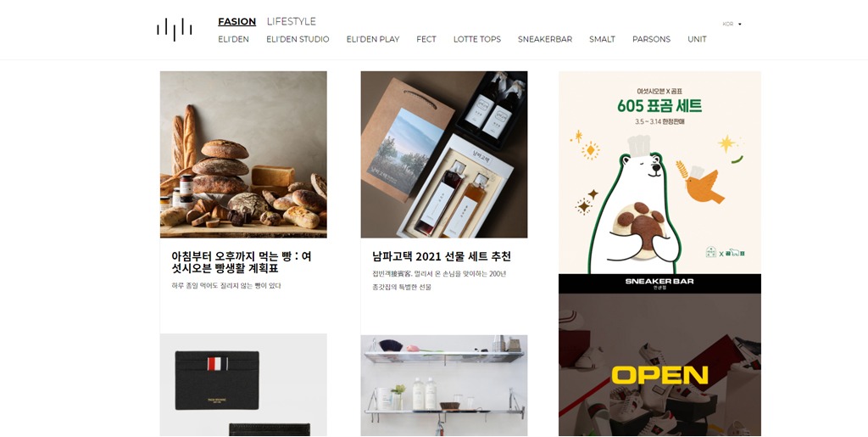
Task: Open ELI'DEN STUDIO in the navigation
Action: click(298, 39)
